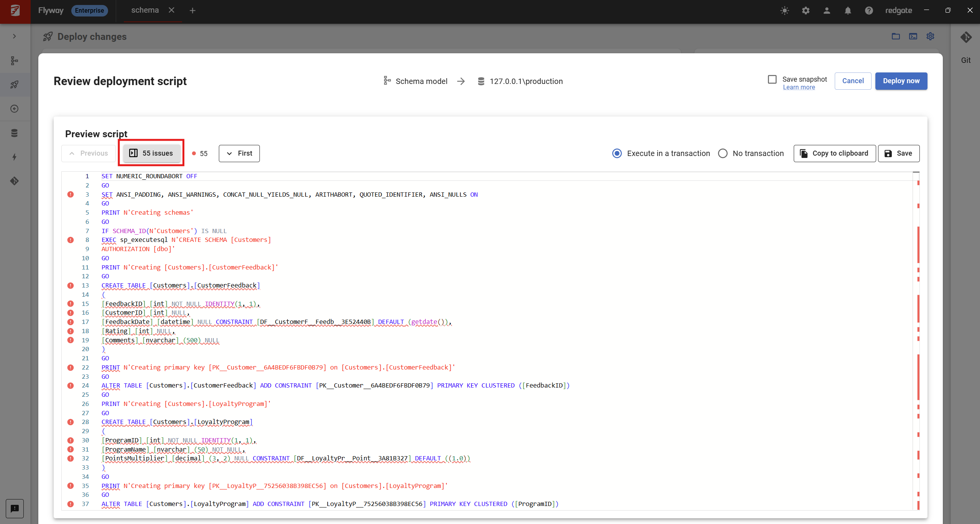This screenshot has width=980, height=524.
Task: Enable the Save snapshot checkbox
Action: (772, 79)
